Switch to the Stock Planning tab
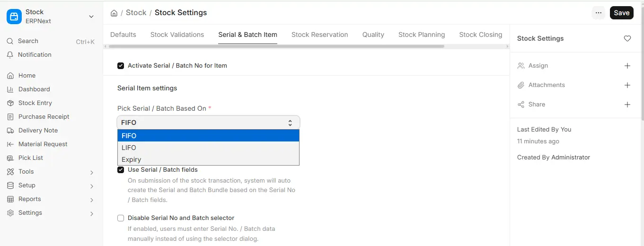The image size is (644, 246). [422, 35]
